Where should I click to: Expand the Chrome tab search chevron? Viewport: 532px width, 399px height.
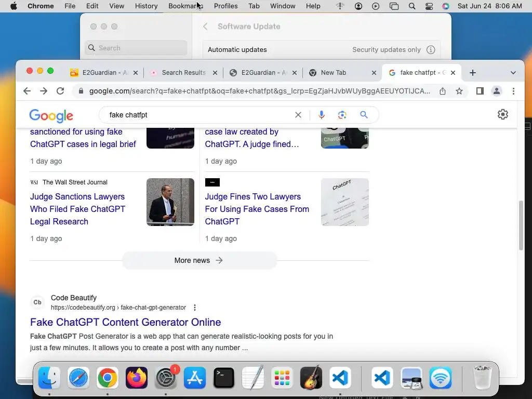513,73
